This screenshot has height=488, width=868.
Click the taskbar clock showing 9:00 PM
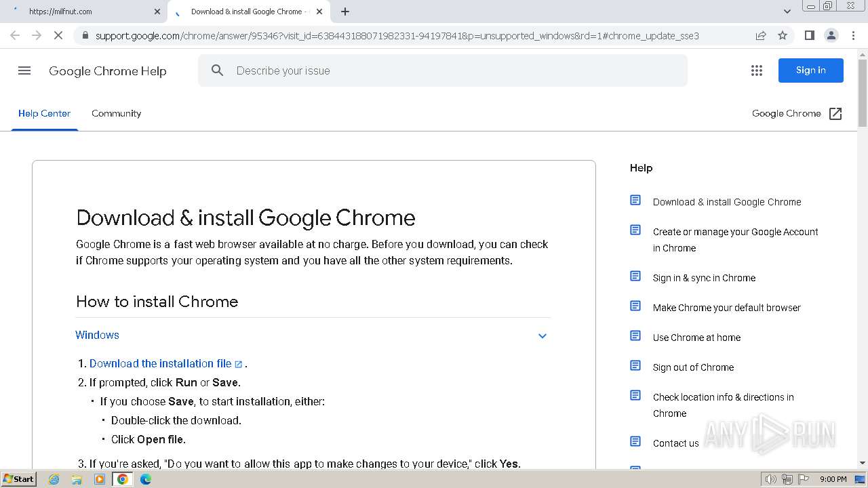(833, 479)
